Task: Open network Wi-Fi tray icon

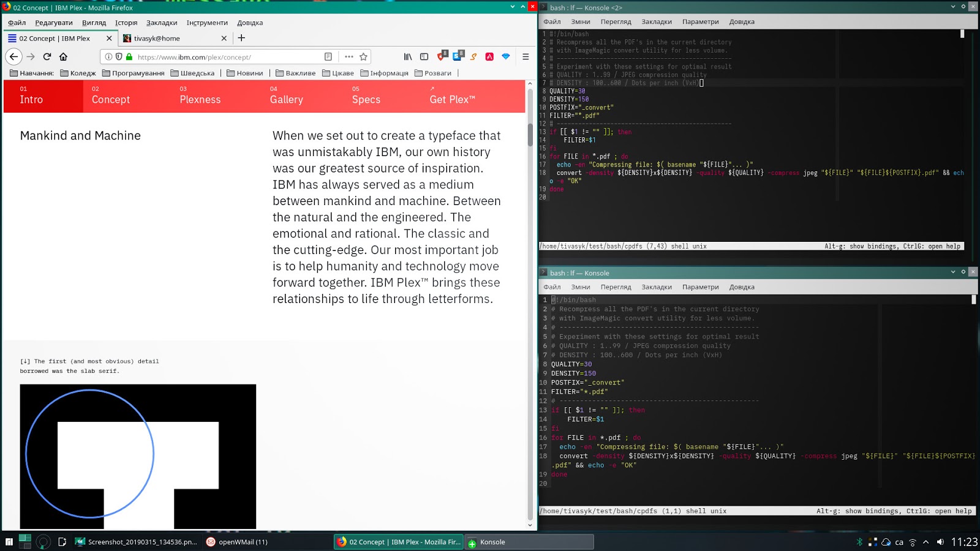Action: point(913,542)
